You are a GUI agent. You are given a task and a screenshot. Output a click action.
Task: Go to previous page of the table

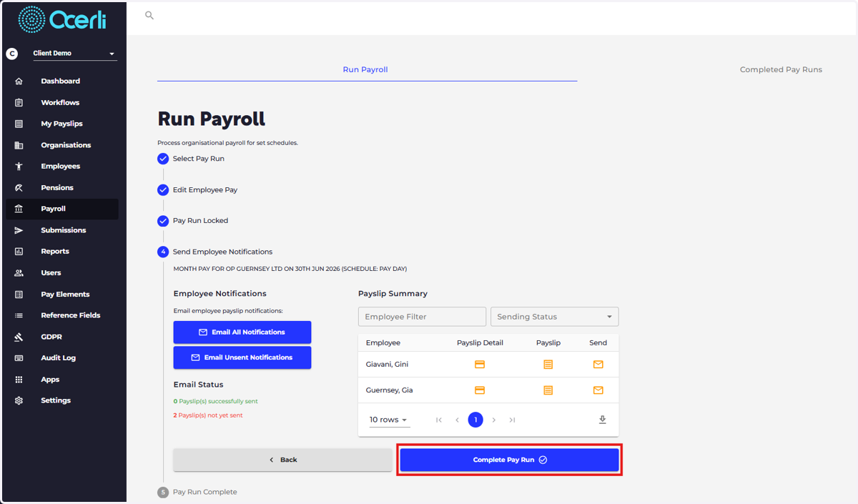tap(457, 420)
